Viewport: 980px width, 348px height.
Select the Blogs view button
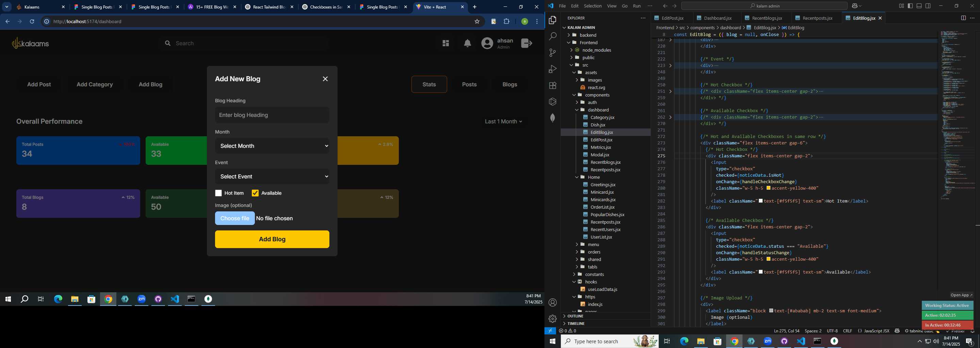tap(510, 84)
